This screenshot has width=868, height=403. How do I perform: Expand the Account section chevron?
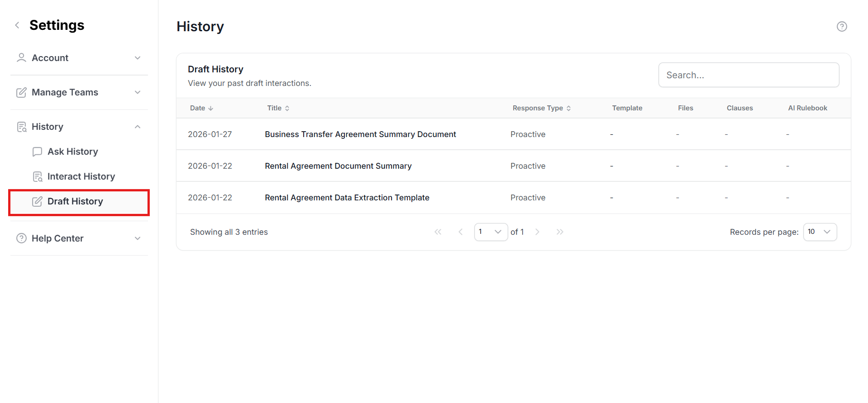tap(138, 58)
